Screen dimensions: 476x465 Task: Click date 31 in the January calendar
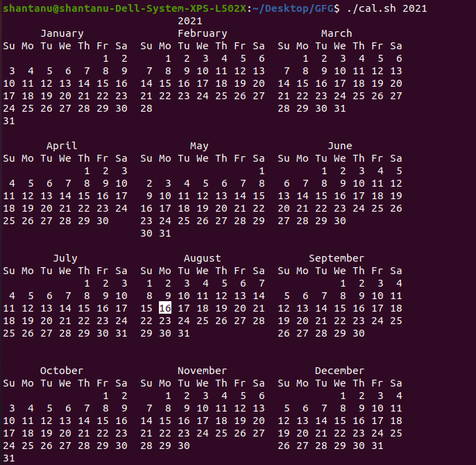pos(9,121)
